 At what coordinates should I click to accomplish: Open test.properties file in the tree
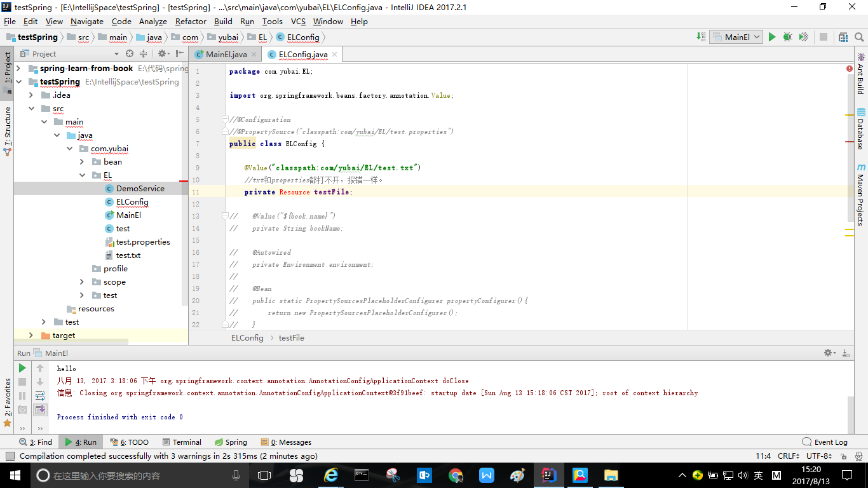click(143, 241)
